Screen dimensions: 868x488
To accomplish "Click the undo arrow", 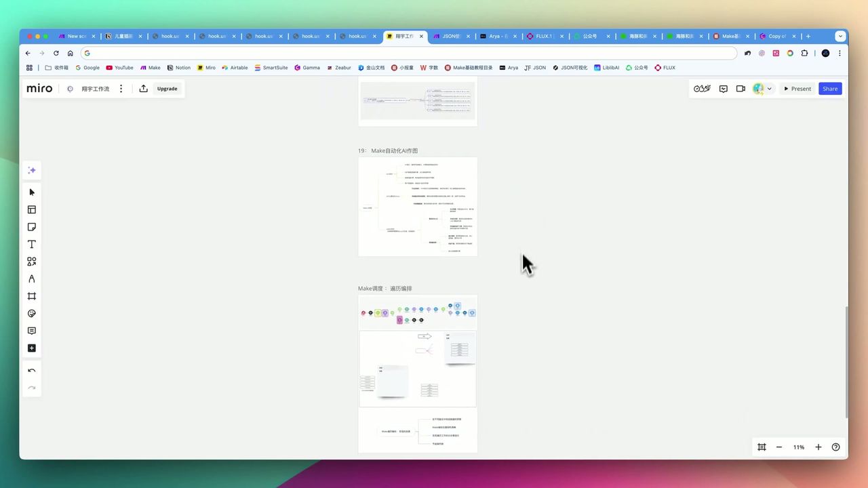I will [x=31, y=371].
